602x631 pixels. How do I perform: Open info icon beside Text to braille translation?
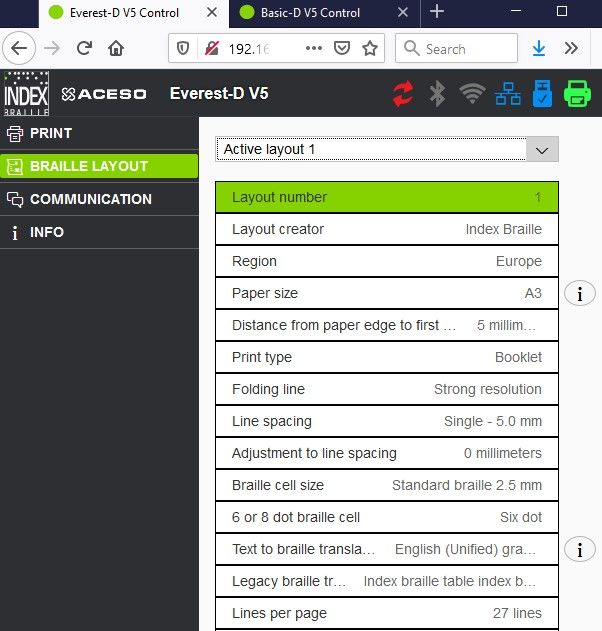pyautogui.click(x=580, y=549)
